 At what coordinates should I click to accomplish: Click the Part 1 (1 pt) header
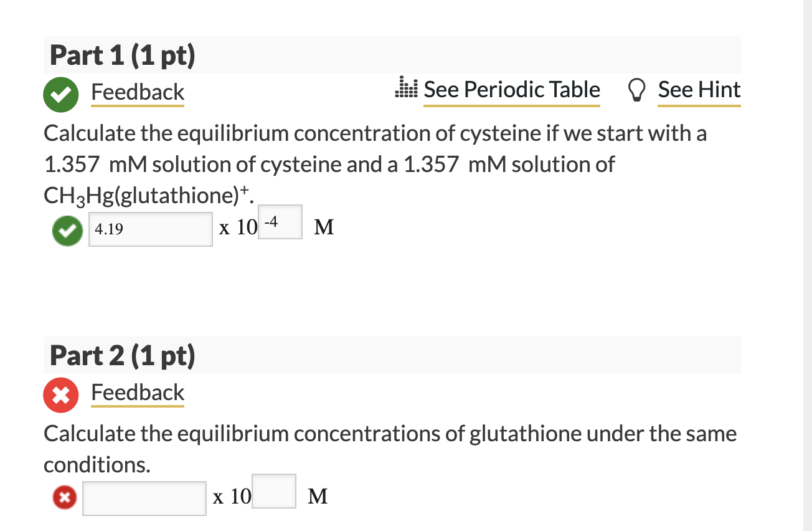tap(123, 55)
